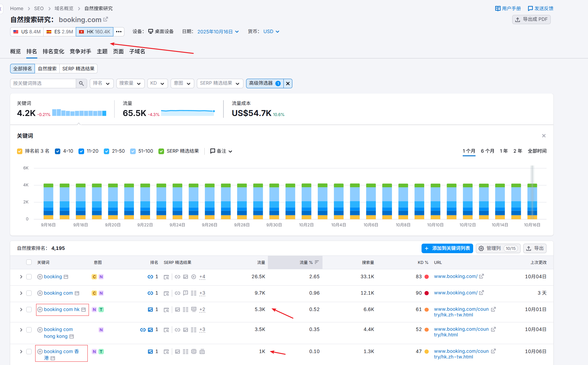This screenshot has height=365, width=588.
Task: Open external link icon beside booking.com title
Action: pos(106,19)
